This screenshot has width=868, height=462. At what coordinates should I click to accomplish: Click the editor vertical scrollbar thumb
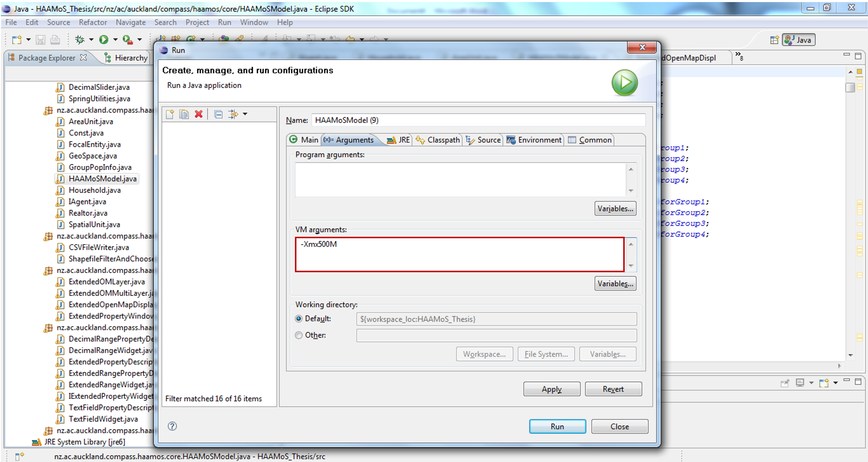point(850,88)
